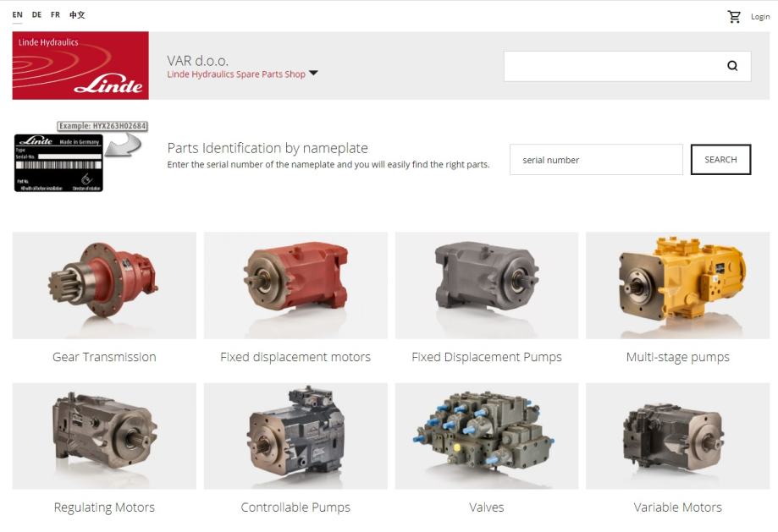Click the magnifier search icon

732,66
